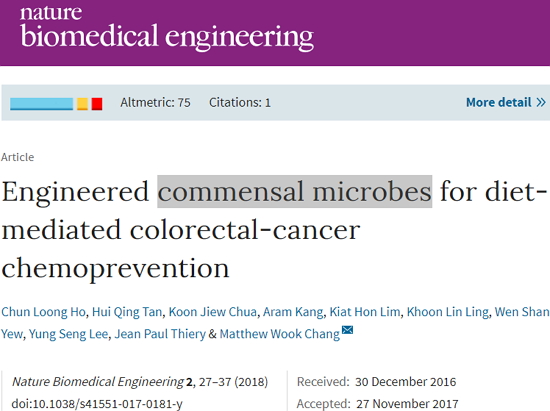Click Khoon Lin Ling author name
This screenshot has height=411, width=550.
pos(448,312)
